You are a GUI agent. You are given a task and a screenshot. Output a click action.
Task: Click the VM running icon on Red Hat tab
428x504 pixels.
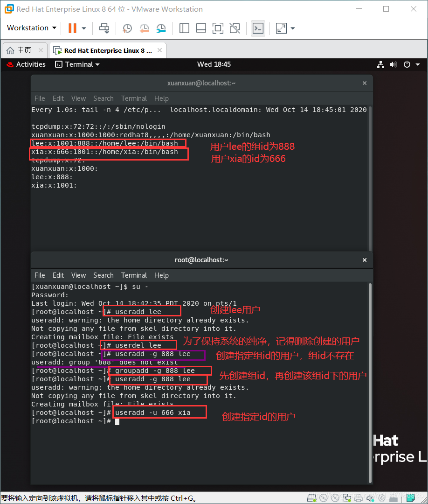[57, 50]
